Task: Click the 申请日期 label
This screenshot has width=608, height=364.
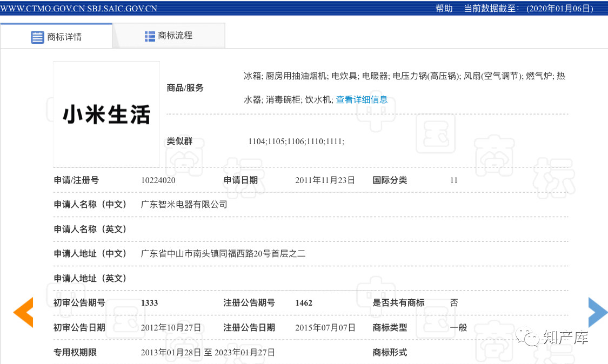Action: [x=240, y=180]
